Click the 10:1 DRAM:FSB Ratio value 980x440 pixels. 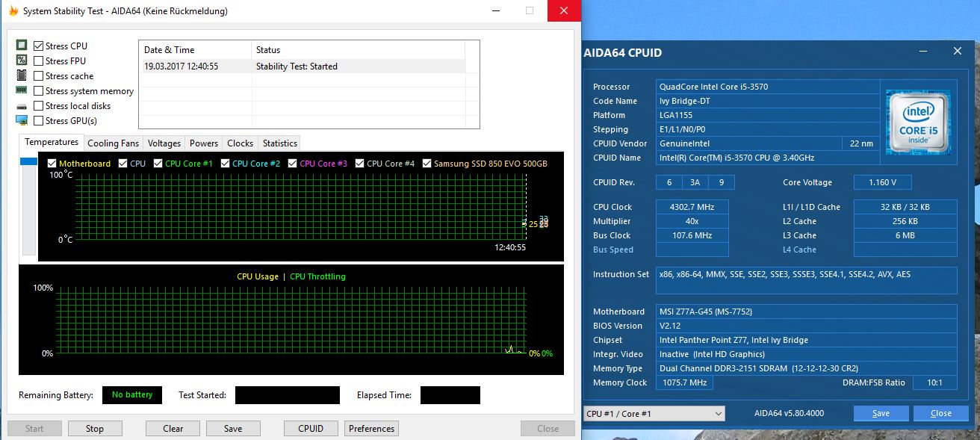tap(934, 382)
